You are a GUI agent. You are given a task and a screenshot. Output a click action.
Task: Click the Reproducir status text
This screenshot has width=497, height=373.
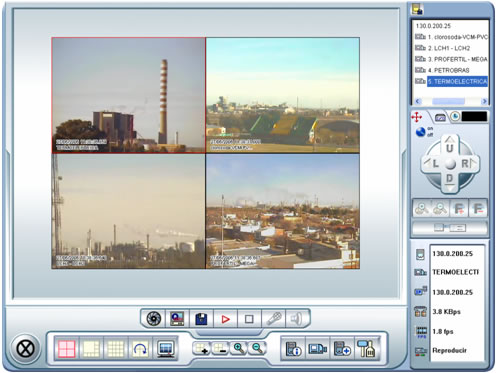click(x=449, y=350)
